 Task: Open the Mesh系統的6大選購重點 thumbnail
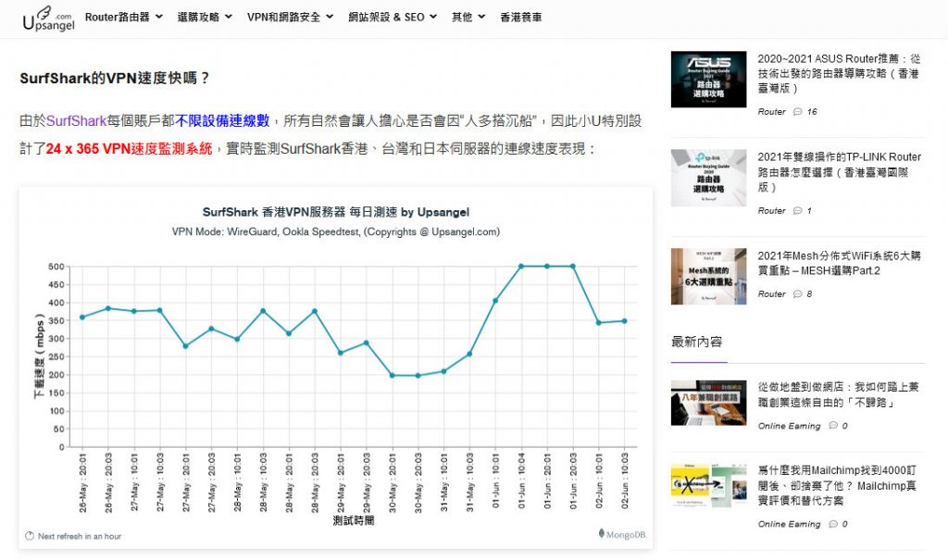coord(708,277)
